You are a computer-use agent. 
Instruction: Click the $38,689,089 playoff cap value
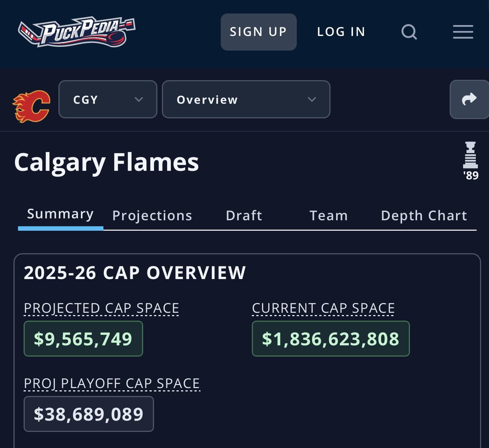(89, 414)
